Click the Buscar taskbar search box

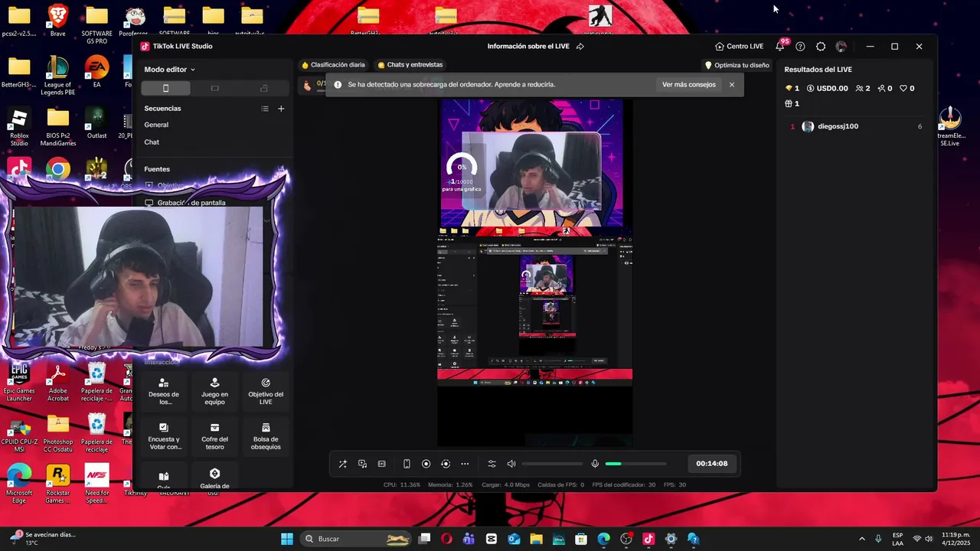[355, 539]
